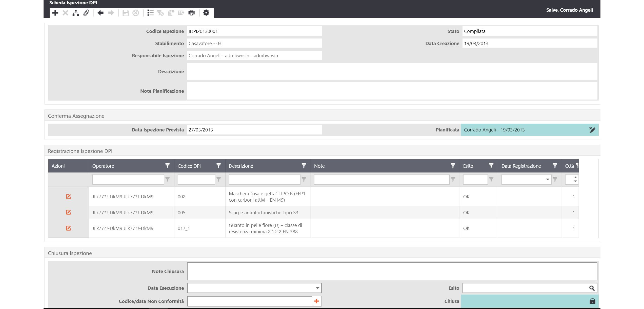Sort by the Esito column header

[468, 166]
